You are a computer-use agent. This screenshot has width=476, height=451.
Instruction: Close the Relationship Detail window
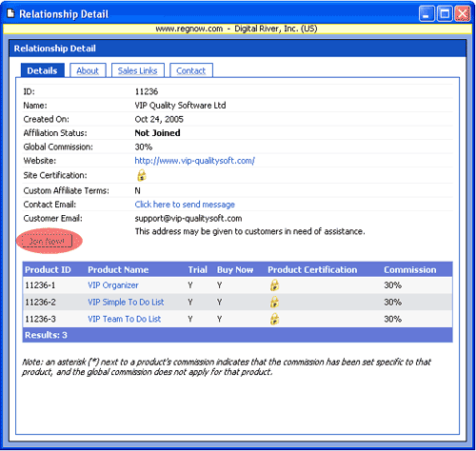(x=463, y=13)
